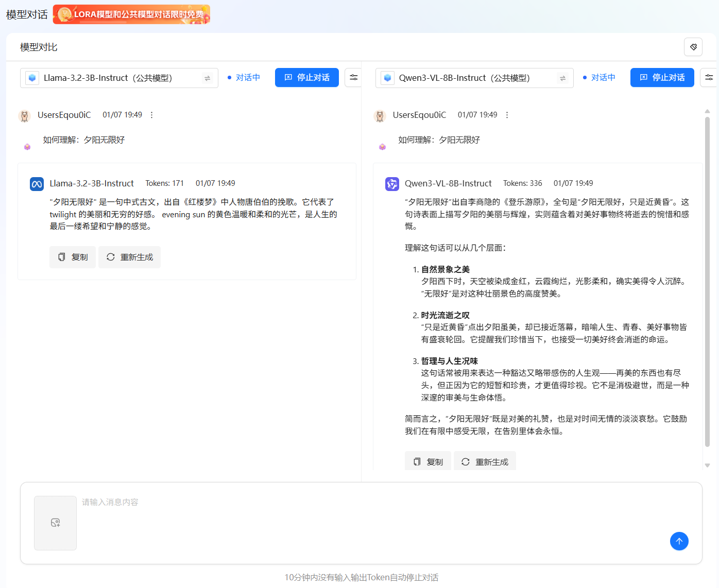Image resolution: width=719 pixels, height=588 pixels.
Task: Click the tag icon in the top-right corner
Action: 693,47
